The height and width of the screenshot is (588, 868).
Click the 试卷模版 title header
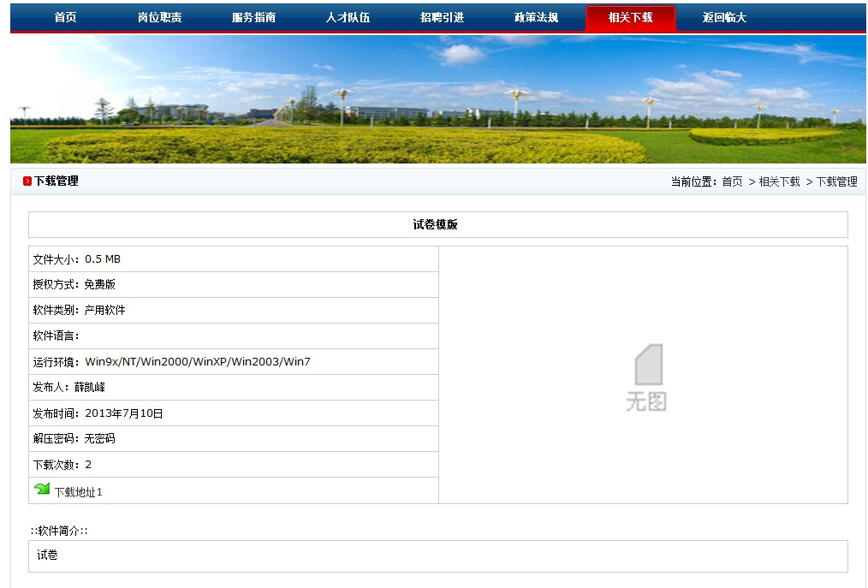click(436, 225)
